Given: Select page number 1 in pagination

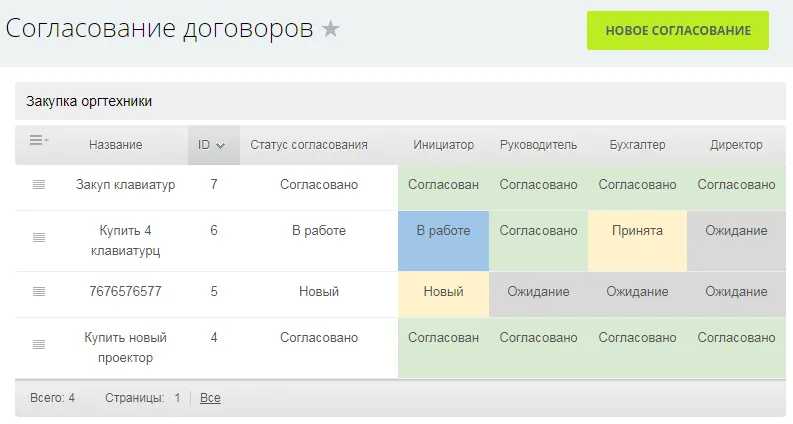Looking at the screenshot, I should [x=177, y=398].
